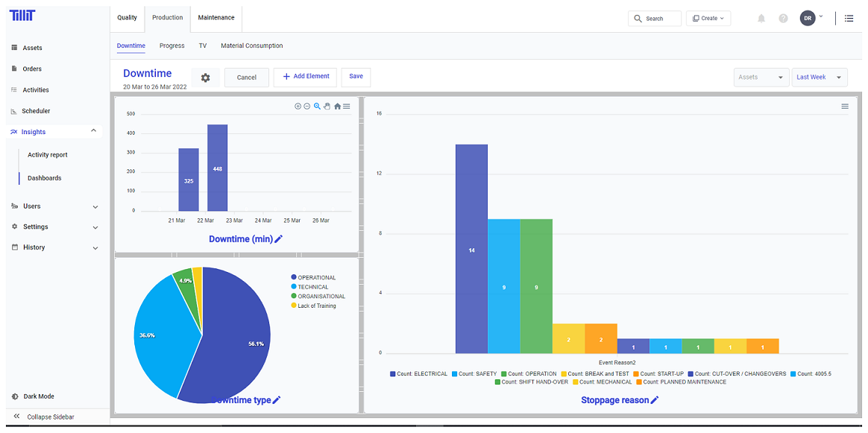Hide the OPERATIONAL series in the pie legend

[313, 277]
